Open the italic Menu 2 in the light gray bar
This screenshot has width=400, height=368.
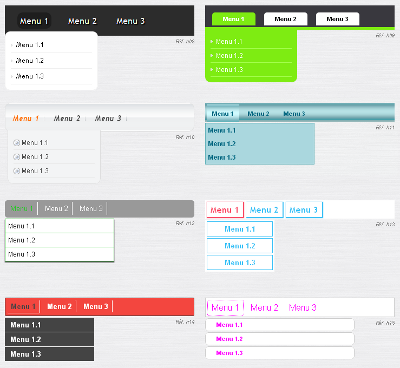[x=67, y=118]
